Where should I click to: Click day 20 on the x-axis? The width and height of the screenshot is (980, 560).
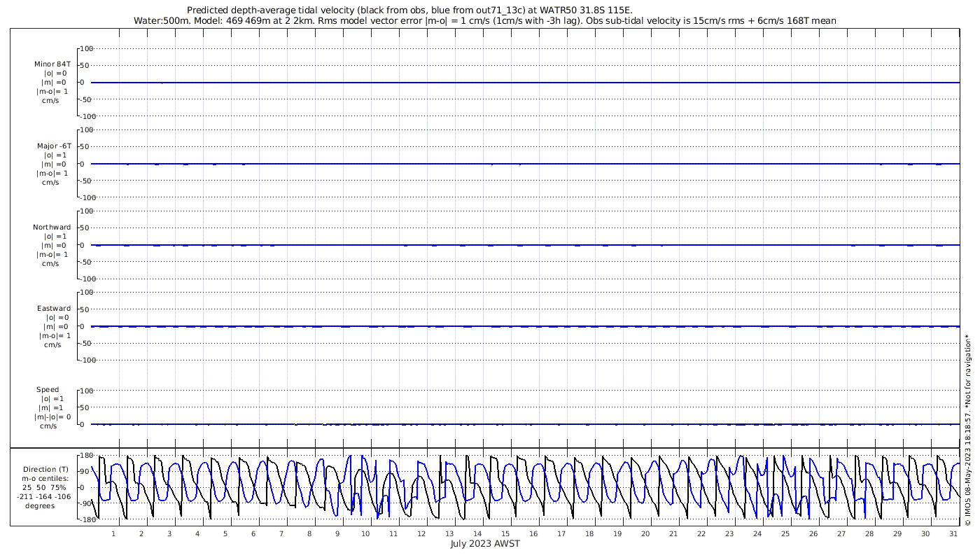(645, 533)
